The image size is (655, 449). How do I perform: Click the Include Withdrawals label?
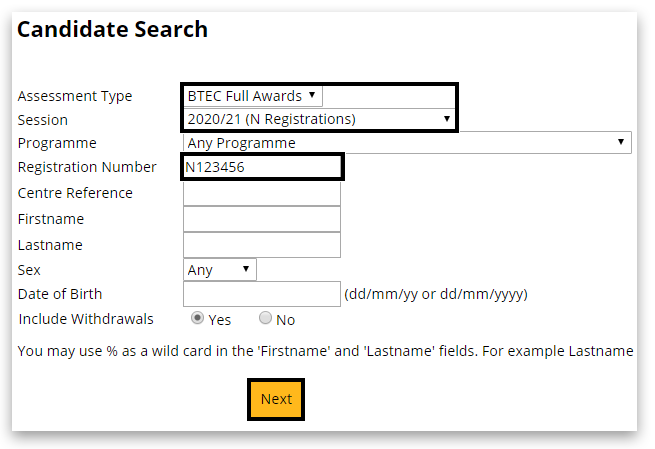point(86,319)
